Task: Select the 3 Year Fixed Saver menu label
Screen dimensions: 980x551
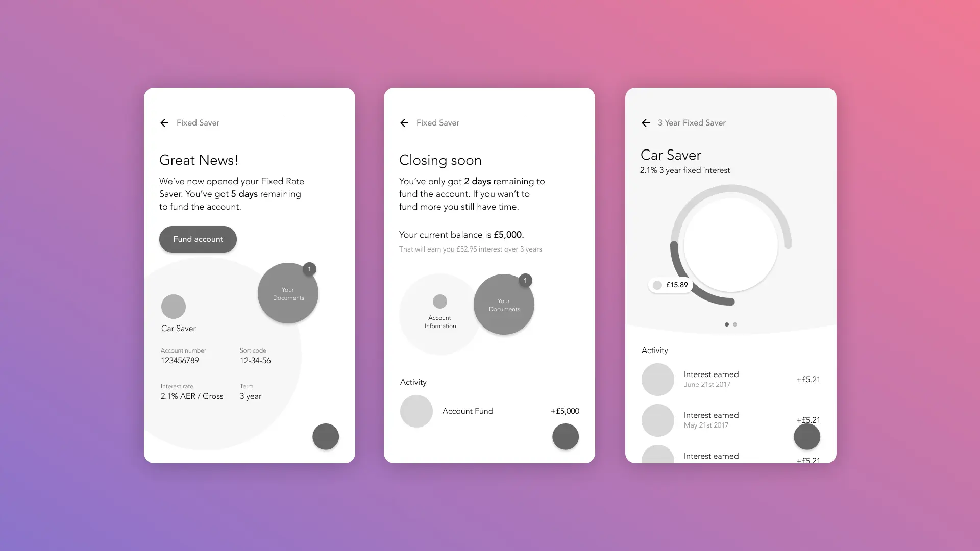Action: coord(691,122)
